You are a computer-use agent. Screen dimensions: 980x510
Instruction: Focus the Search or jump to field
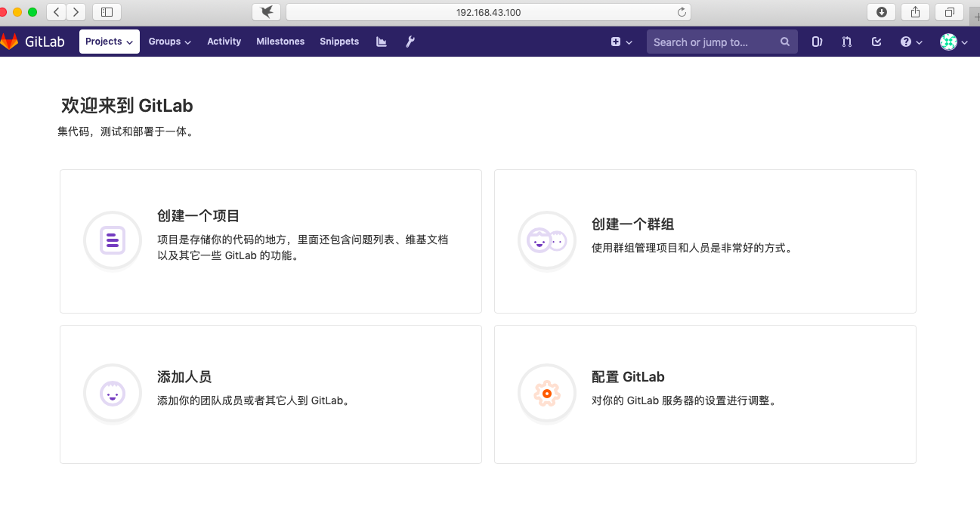click(x=722, y=42)
